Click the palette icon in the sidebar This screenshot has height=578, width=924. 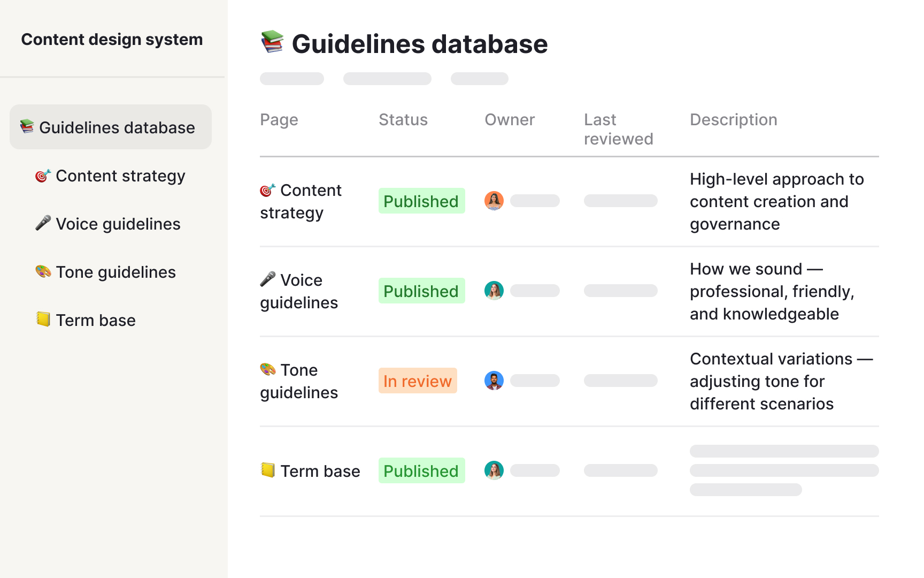tap(42, 272)
